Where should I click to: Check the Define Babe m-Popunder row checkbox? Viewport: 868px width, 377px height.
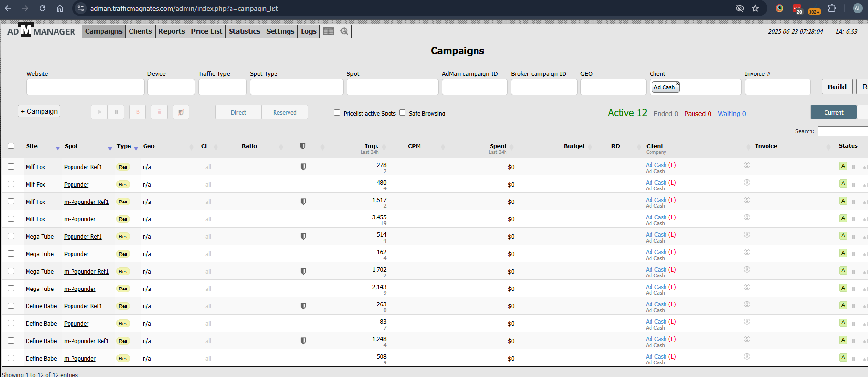click(x=11, y=358)
